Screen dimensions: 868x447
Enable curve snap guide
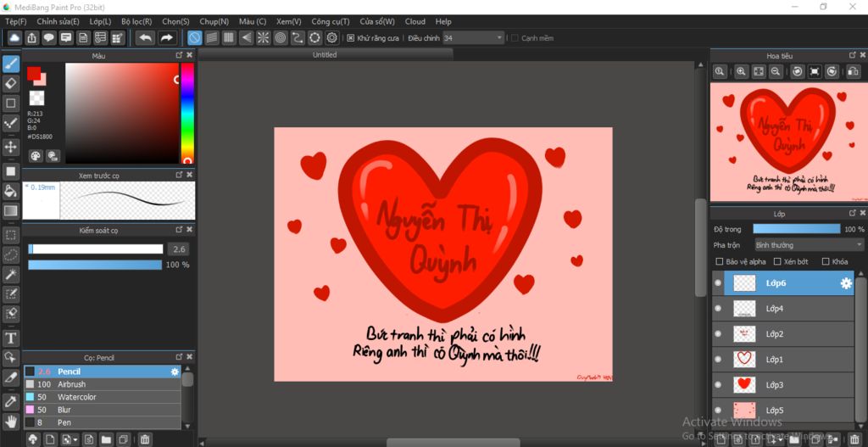click(298, 37)
